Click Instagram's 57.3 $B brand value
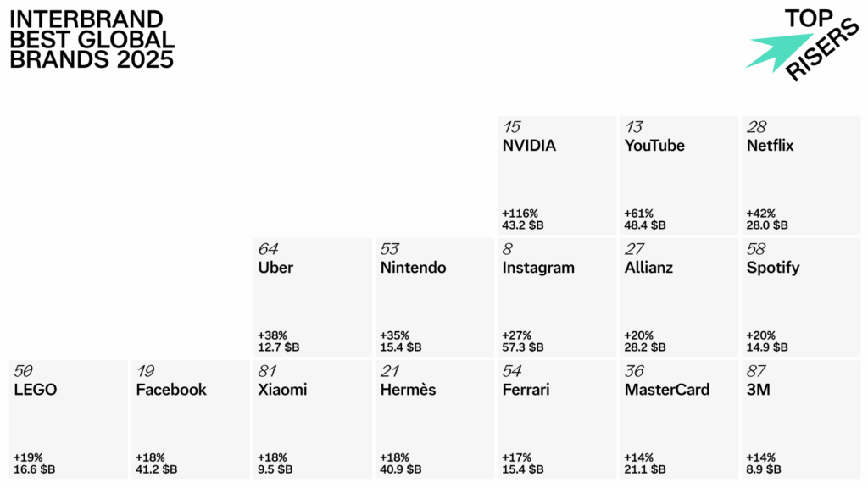 523,347
